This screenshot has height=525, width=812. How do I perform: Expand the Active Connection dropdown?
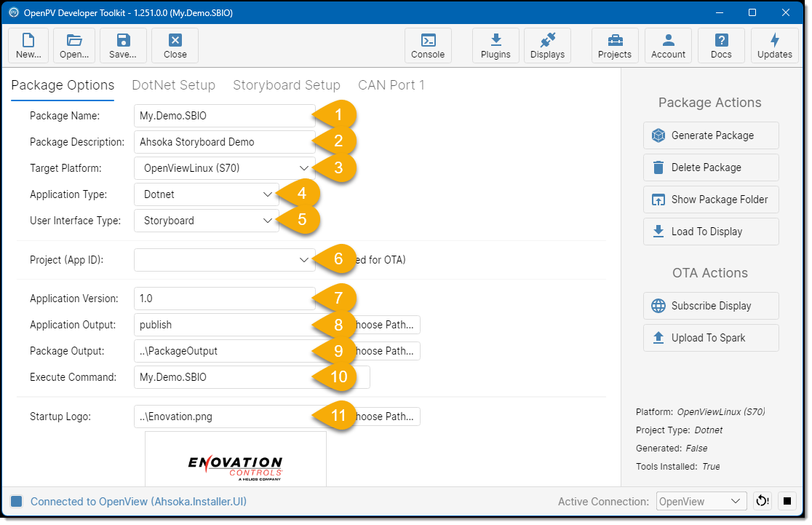coord(701,501)
